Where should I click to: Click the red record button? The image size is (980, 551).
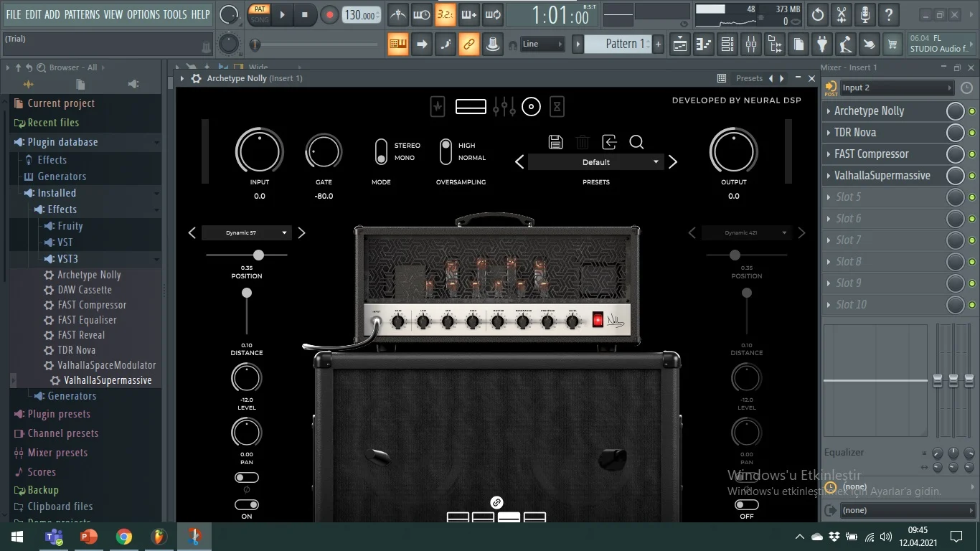(330, 14)
